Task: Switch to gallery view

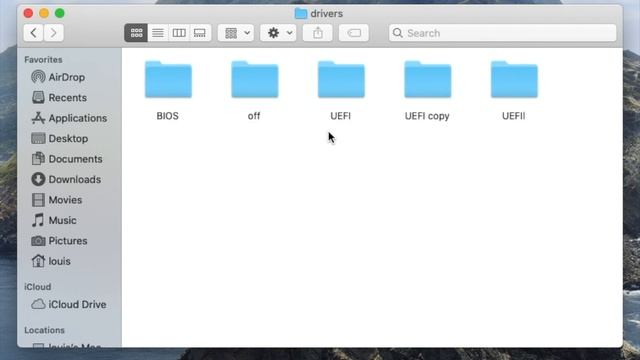Action: 200,33
